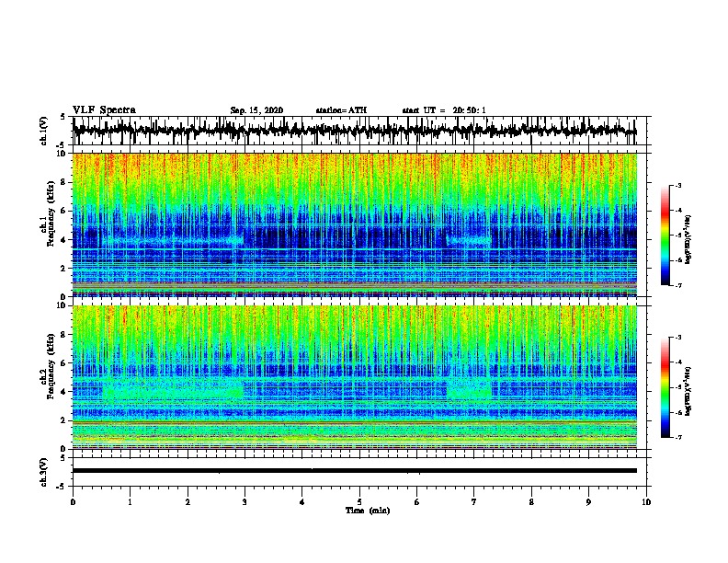
Task: Click the ch.1 frequency axis "6" tick label
Action: click(63, 211)
